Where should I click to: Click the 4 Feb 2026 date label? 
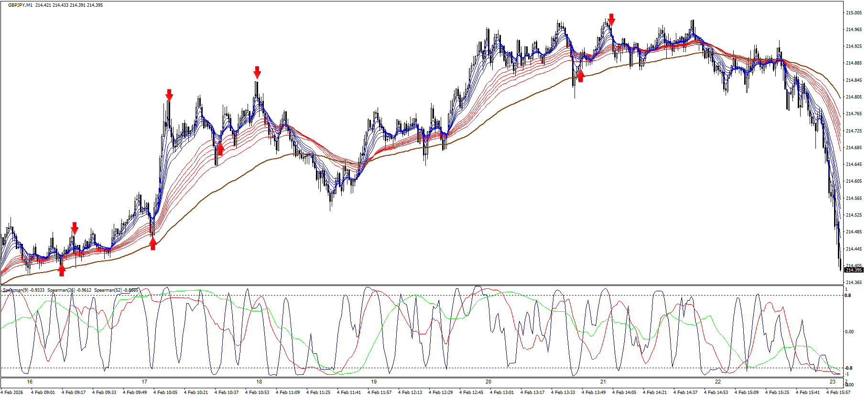point(12,393)
